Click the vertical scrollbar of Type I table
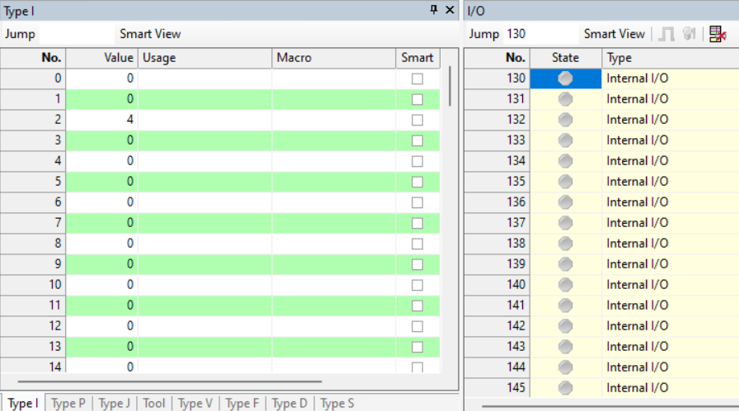The image size is (739, 411). coord(449,87)
